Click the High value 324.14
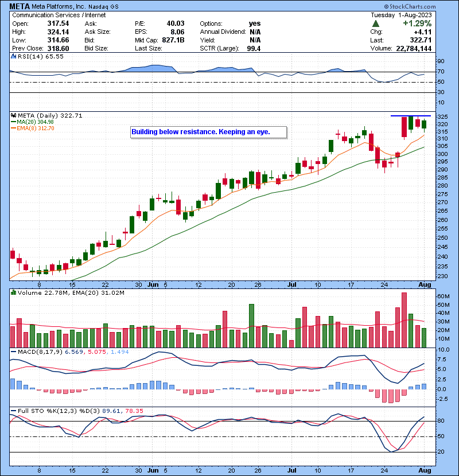 click(58, 32)
